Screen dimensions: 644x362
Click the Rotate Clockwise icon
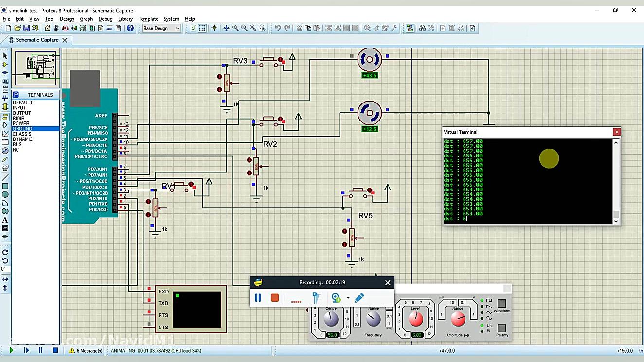(x=5, y=252)
